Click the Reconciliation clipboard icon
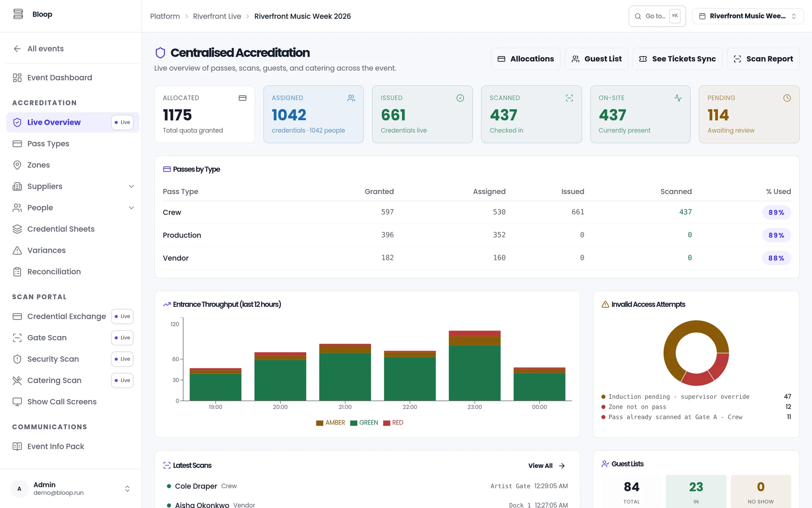The width and height of the screenshot is (812, 508). tap(17, 272)
